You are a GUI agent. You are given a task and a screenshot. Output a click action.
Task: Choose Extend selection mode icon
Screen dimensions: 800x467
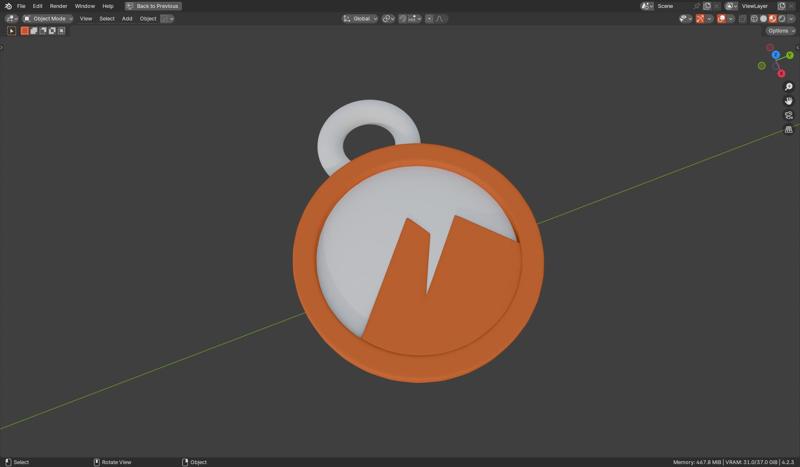(x=34, y=31)
